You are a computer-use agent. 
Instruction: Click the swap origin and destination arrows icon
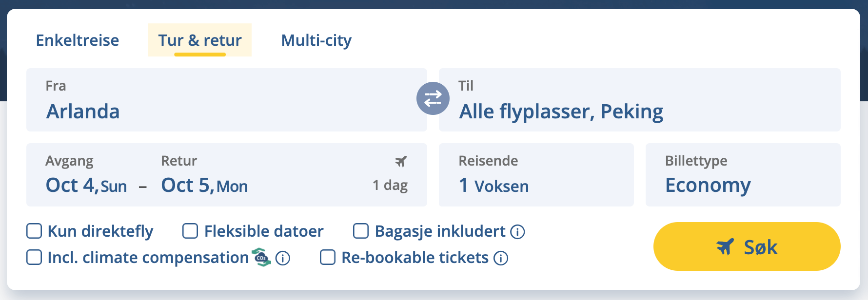click(x=433, y=98)
